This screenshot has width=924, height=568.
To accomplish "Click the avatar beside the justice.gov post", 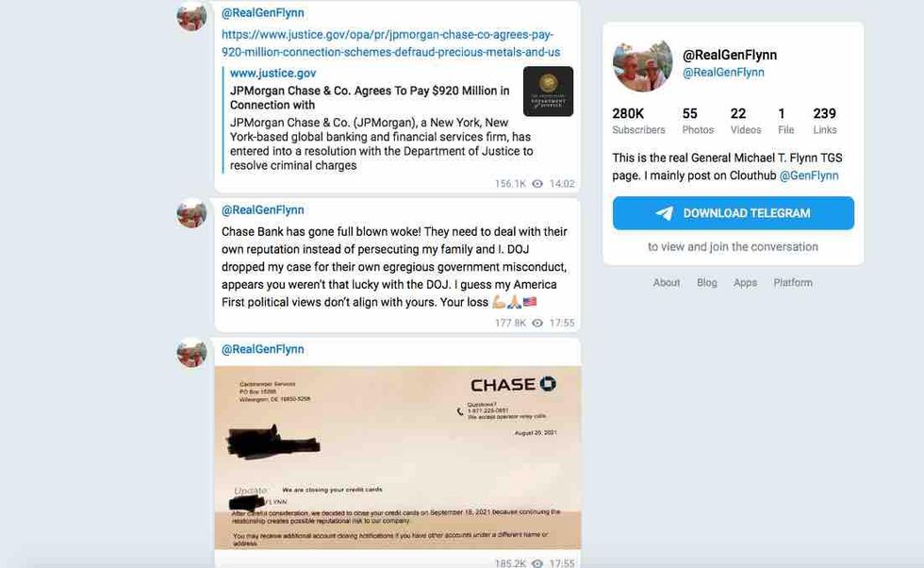I will pos(192,16).
